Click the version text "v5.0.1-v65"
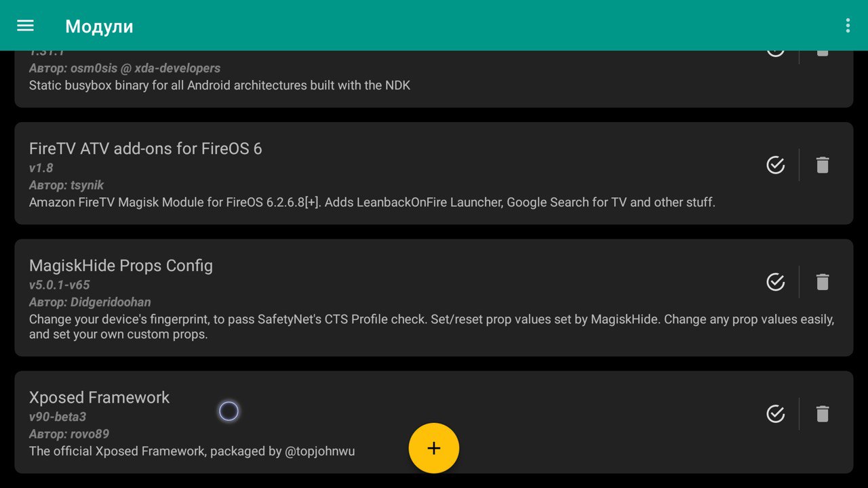The width and height of the screenshot is (868, 488). [59, 285]
